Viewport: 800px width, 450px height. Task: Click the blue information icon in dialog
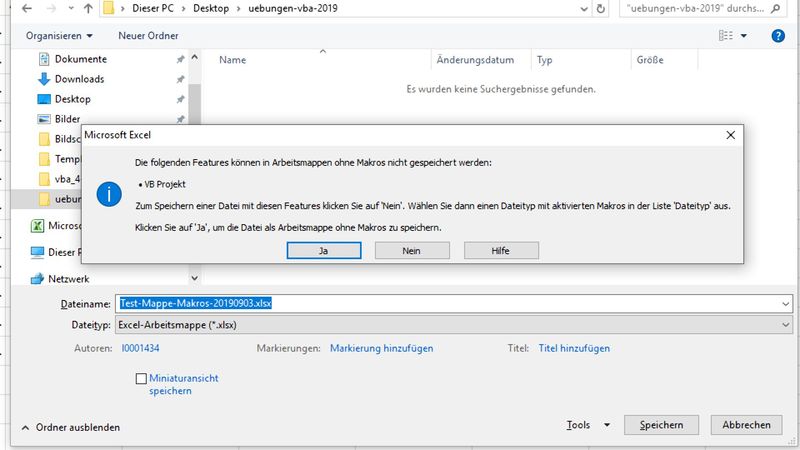(x=109, y=194)
